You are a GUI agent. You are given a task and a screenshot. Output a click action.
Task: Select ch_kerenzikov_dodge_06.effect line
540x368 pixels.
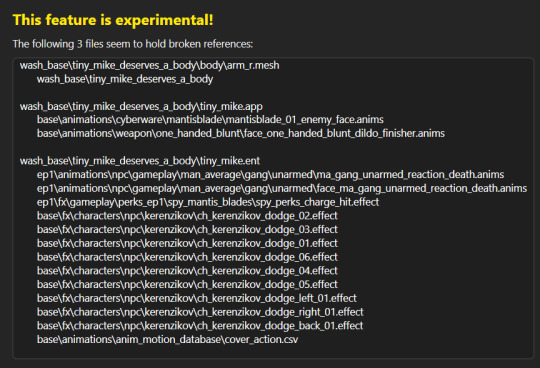[x=187, y=257]
